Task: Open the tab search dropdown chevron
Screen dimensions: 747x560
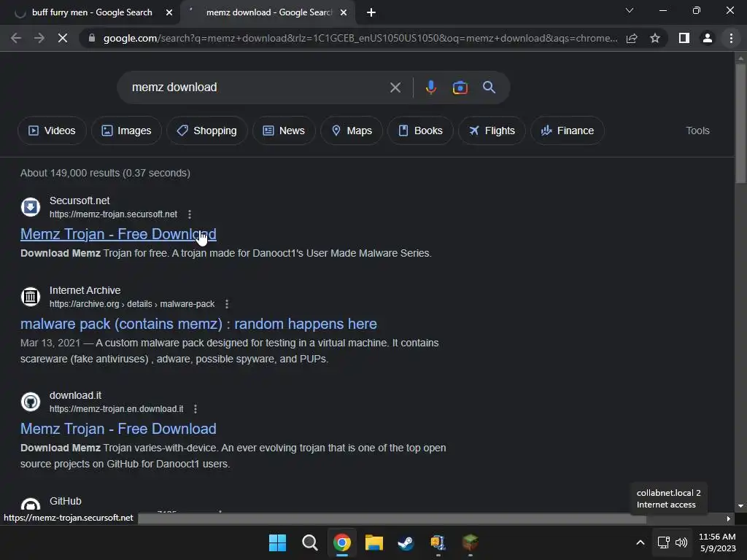Action: pyautogui.click(x=630, y=10)
